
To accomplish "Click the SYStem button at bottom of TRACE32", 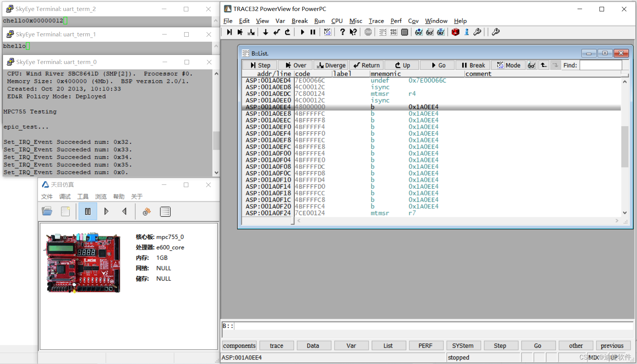I will 463,345.
